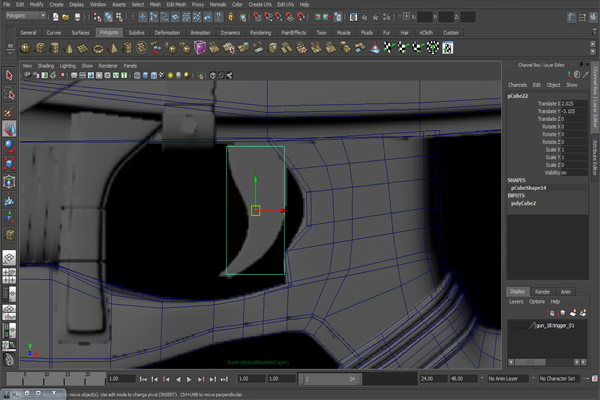Activate the Scale tool in toolbox
Image resolution: width=600 pixels, height=400 pixels.
point(9,164)
